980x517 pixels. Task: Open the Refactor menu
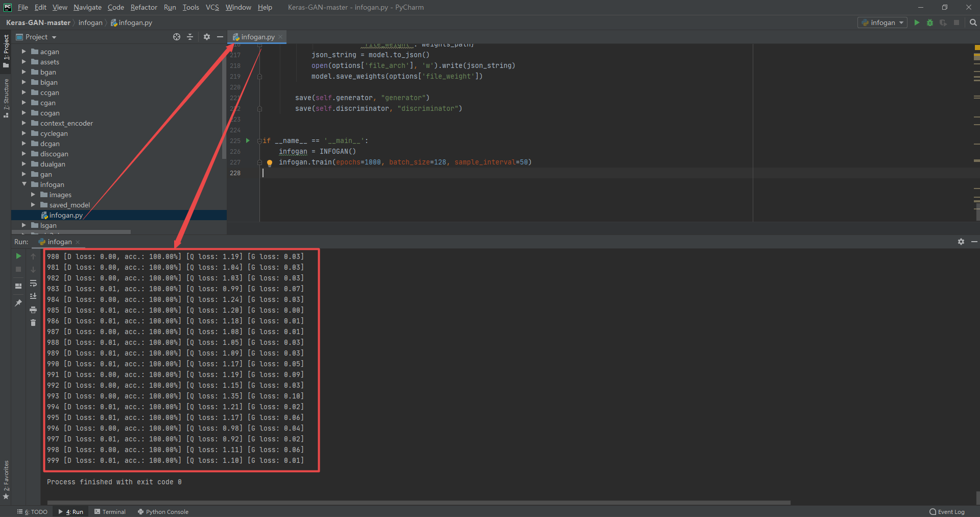pyautogui.click(x=144, y=7)
